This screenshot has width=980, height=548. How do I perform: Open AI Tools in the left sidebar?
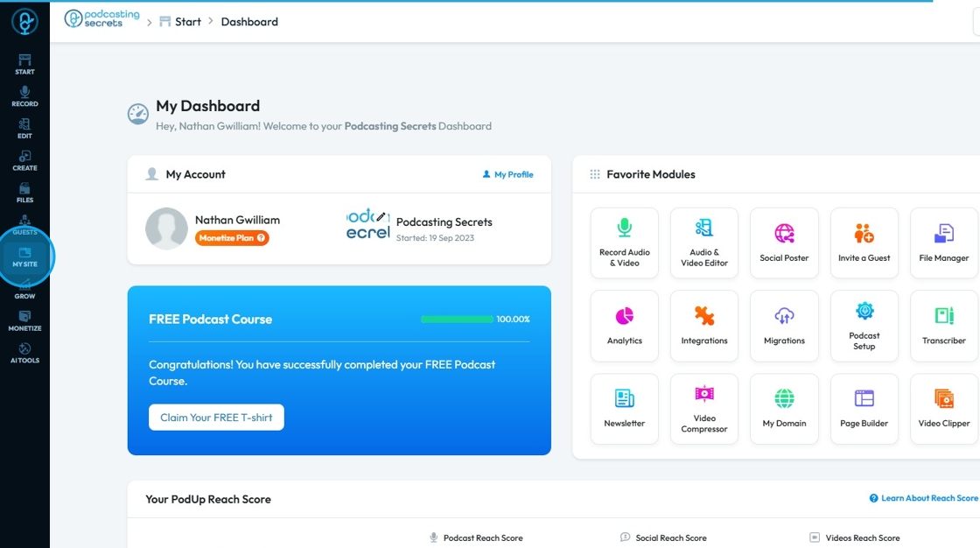[25, 353]
